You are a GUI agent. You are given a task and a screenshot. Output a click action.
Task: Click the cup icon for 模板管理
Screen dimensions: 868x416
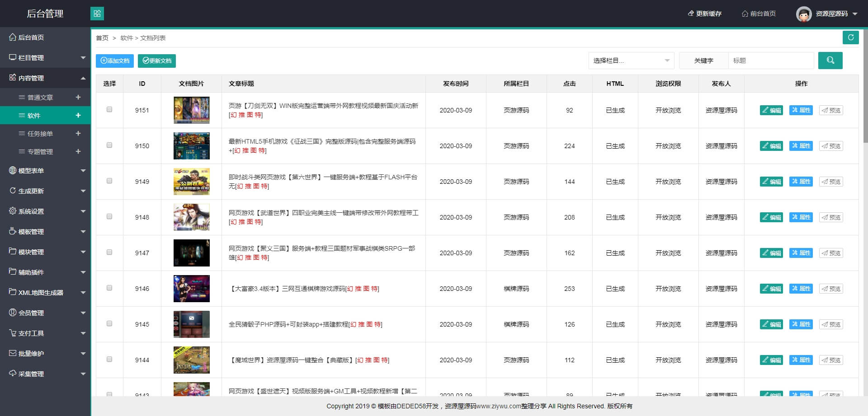coord(13,231)
